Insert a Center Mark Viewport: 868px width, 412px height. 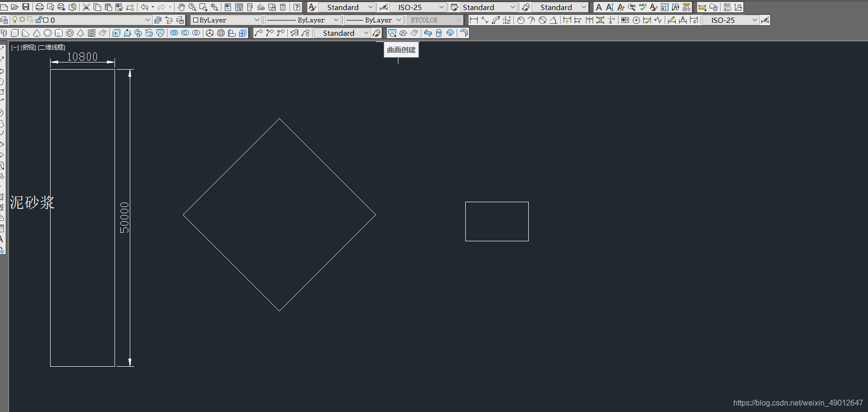pyautogui.click(x=636, y=20)
